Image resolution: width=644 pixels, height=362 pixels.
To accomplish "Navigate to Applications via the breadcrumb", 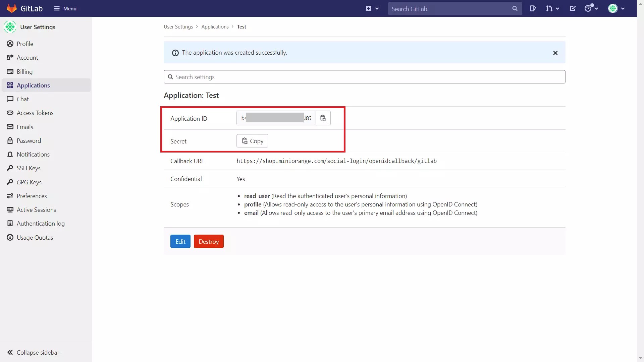I will coord(215,26).
